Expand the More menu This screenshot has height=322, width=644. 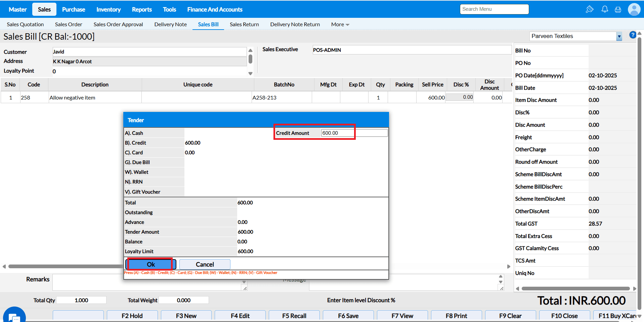tap(340, 25)
